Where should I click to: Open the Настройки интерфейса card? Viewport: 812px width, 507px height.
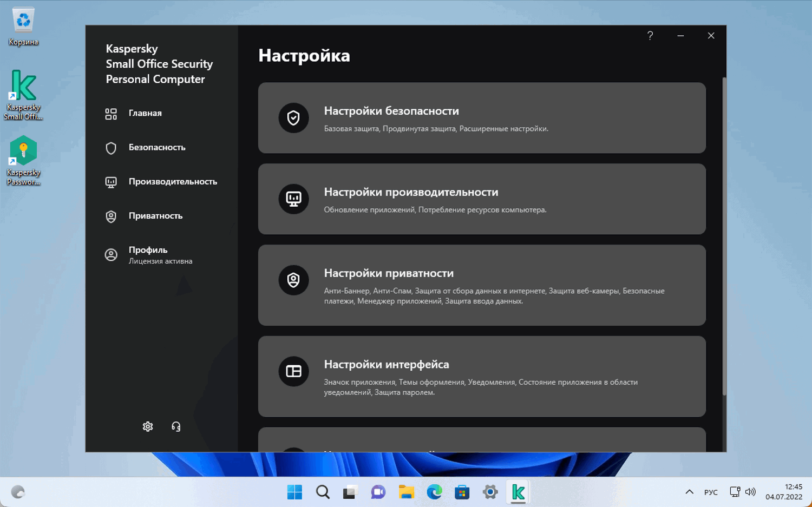click(482, 377)
